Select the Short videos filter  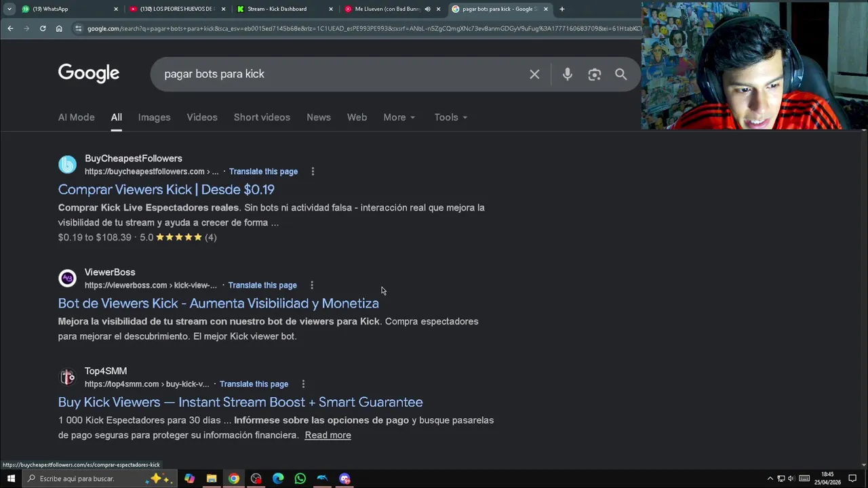[x=262, y=117]
